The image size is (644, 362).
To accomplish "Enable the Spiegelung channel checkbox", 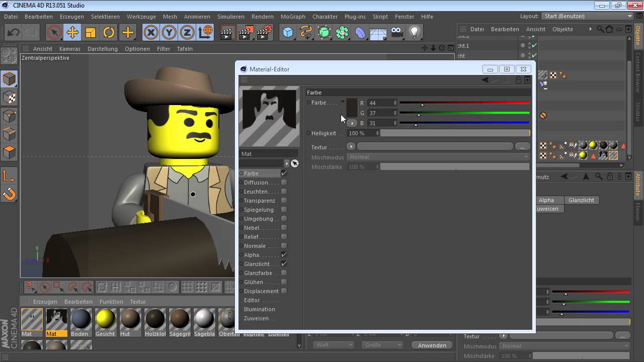I will click(284, 210).
